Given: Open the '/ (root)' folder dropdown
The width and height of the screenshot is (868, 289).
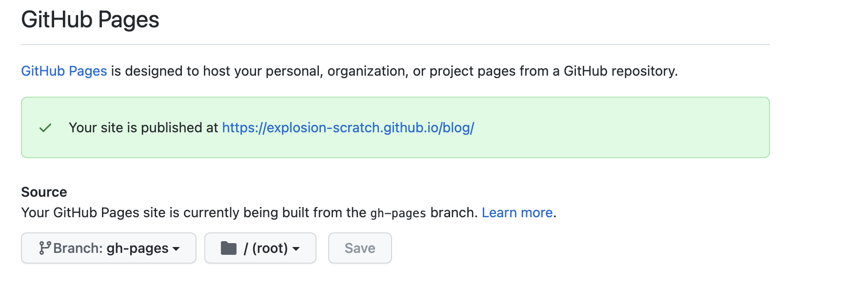Looking at the screenshot, I should [x=260, y=248].
